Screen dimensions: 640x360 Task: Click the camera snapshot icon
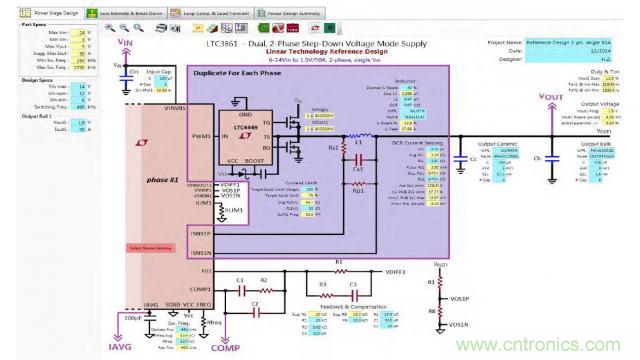click(176, 28)
